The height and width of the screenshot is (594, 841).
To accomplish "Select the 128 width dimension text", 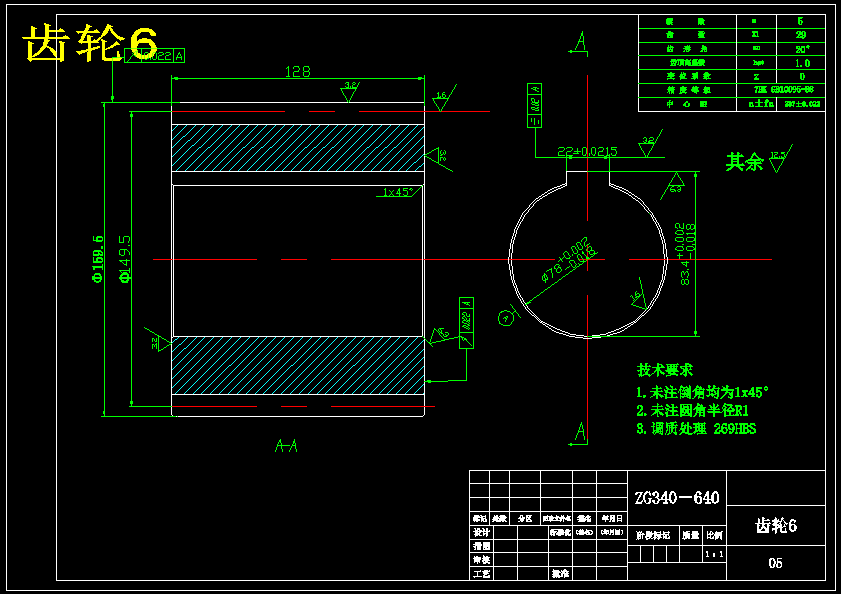I will click(298, 71).
